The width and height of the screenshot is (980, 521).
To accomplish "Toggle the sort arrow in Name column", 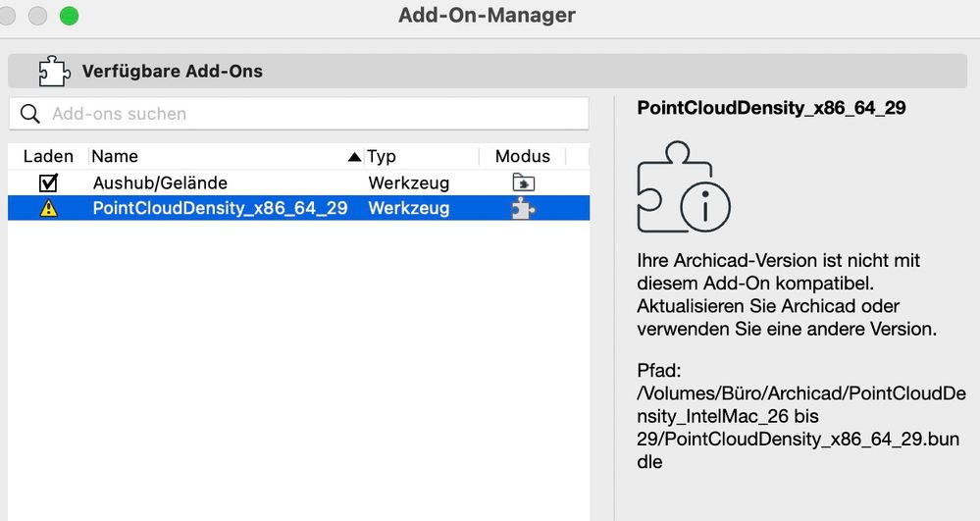I will pos(354,156).
